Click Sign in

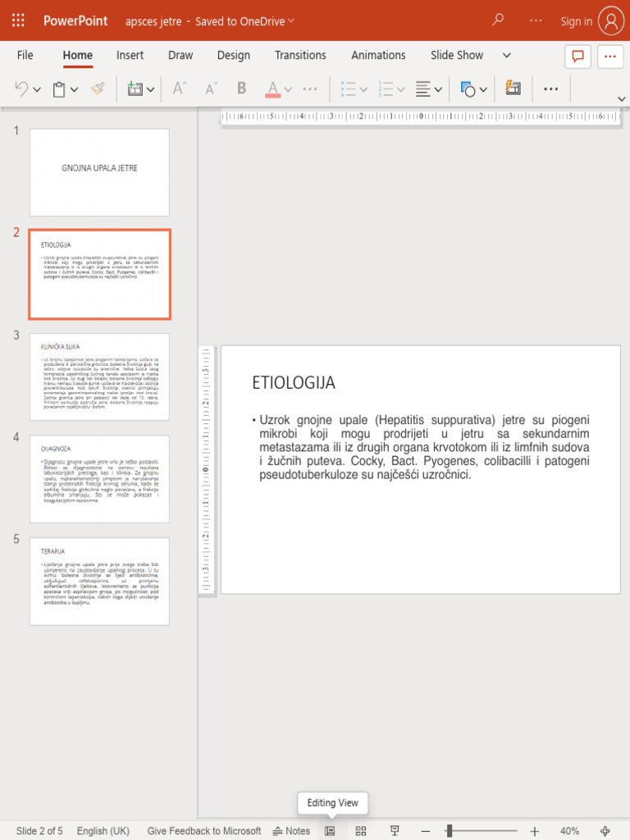(576, 21)
